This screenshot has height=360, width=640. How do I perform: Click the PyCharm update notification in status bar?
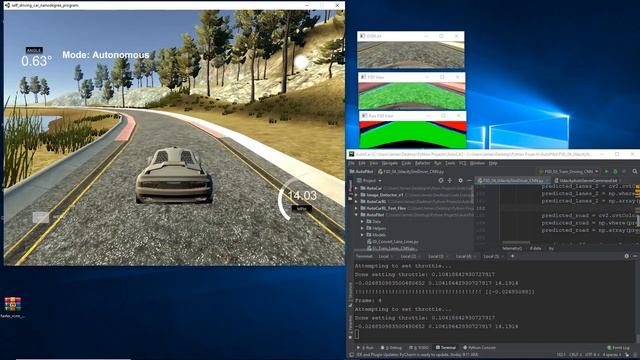click(x=418, y=355)
